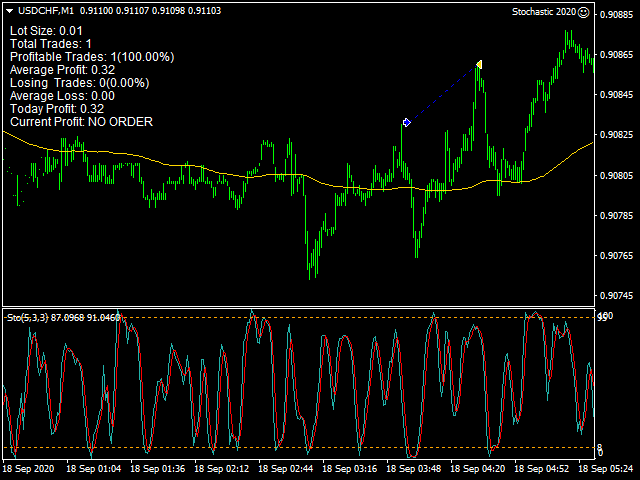Click the Current Profit: NO ORDER line
The width and height of the screenshot is (640, 480).
coord(82,122)
